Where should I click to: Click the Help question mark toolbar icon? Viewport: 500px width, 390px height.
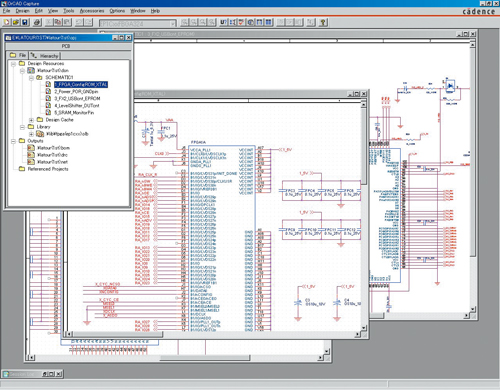coord(323,22)
